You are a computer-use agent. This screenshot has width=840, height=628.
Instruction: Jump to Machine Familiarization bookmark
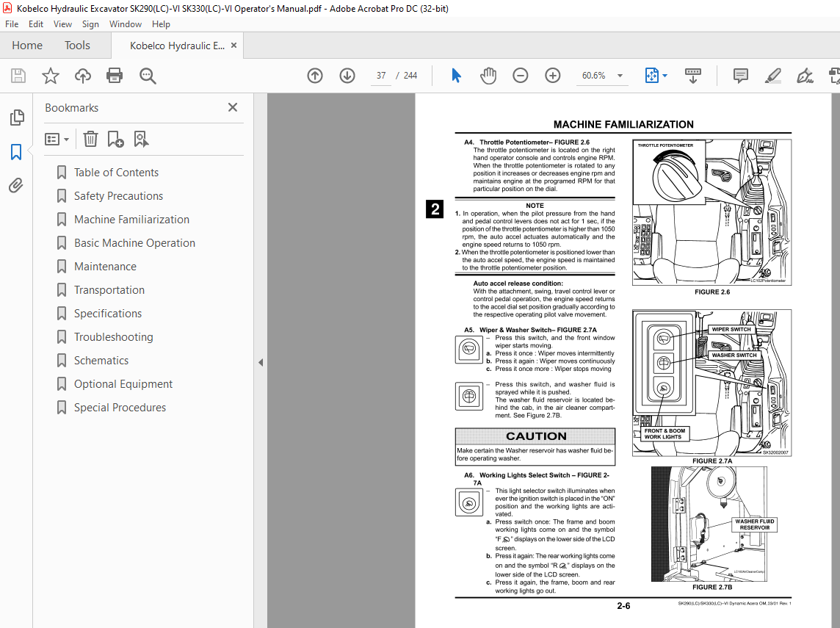131,220
